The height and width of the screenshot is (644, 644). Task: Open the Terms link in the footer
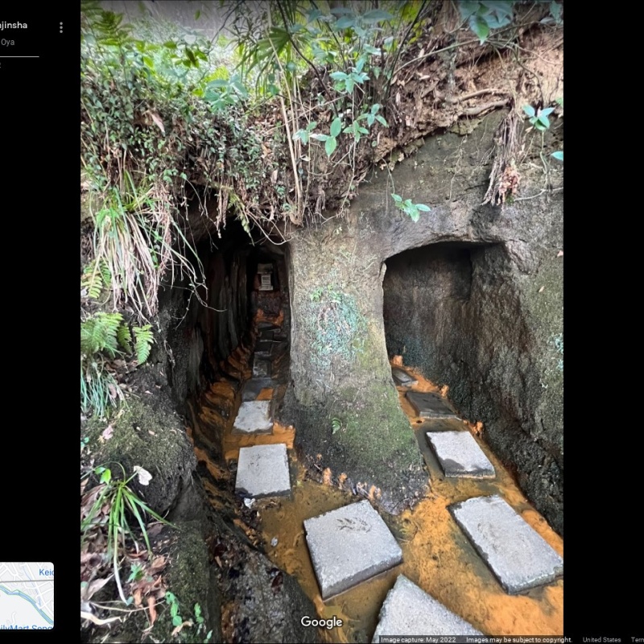tap(637, 640)
